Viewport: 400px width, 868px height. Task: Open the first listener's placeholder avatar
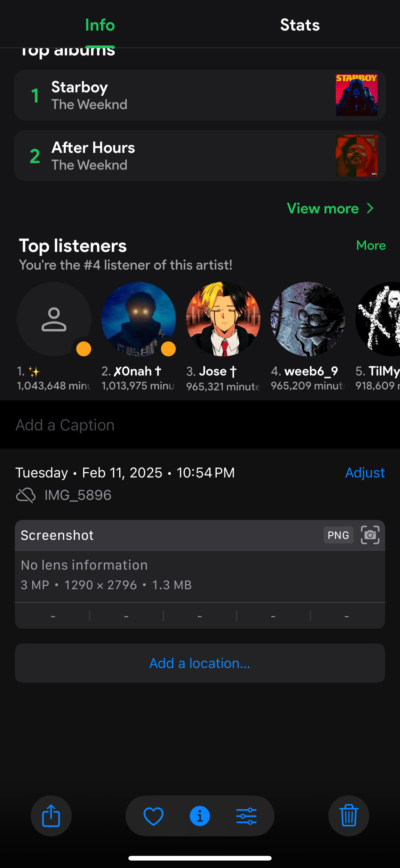54,319
